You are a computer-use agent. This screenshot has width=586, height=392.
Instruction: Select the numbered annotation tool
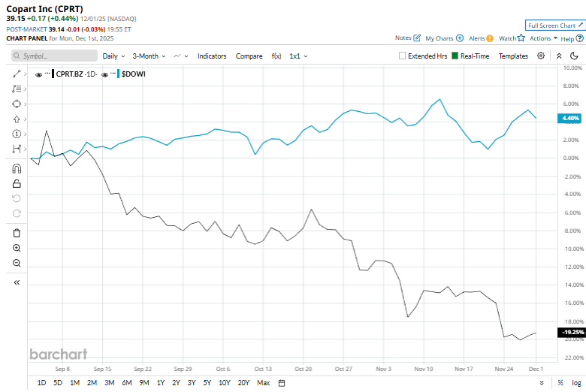tap(17, 134)
